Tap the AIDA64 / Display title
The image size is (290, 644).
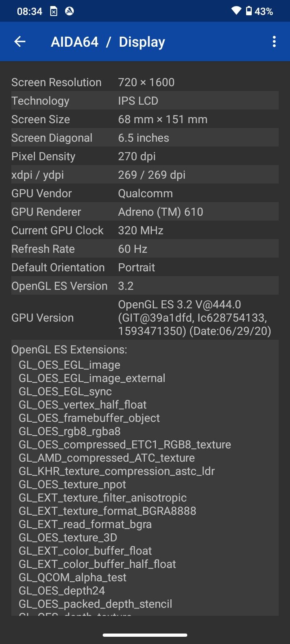pos(108,42)
